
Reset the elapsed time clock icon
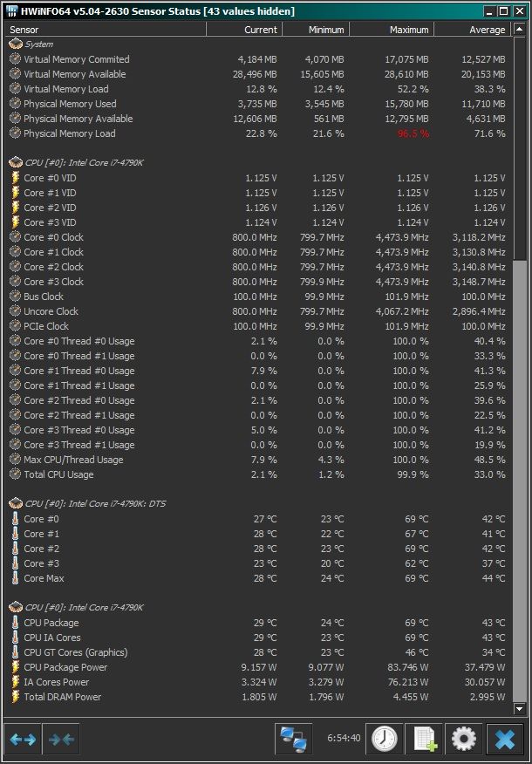tap(384, 740)
